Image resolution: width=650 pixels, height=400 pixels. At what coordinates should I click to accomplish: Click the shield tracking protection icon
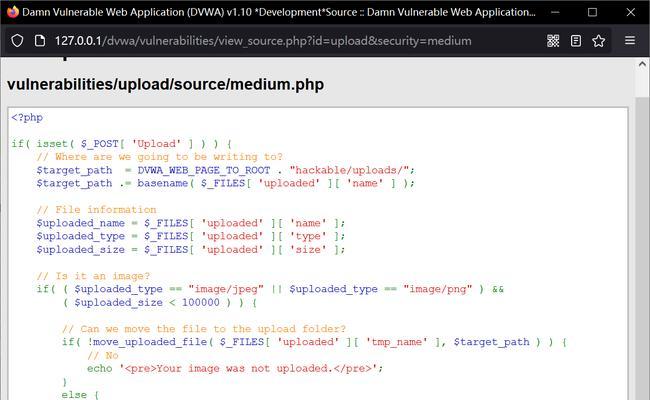coord(17,41)
